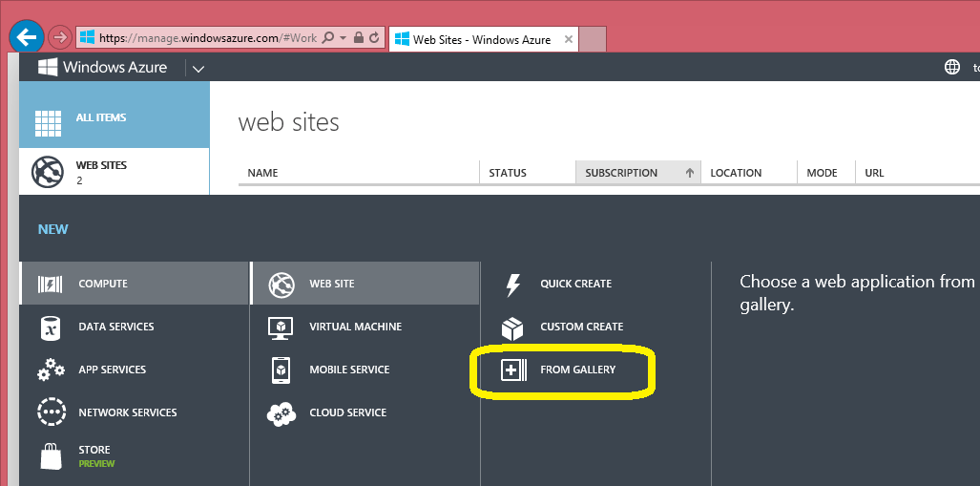Click the 'web sites' page heading
Screen dimensions: 980x486
[x=289, y=122]
